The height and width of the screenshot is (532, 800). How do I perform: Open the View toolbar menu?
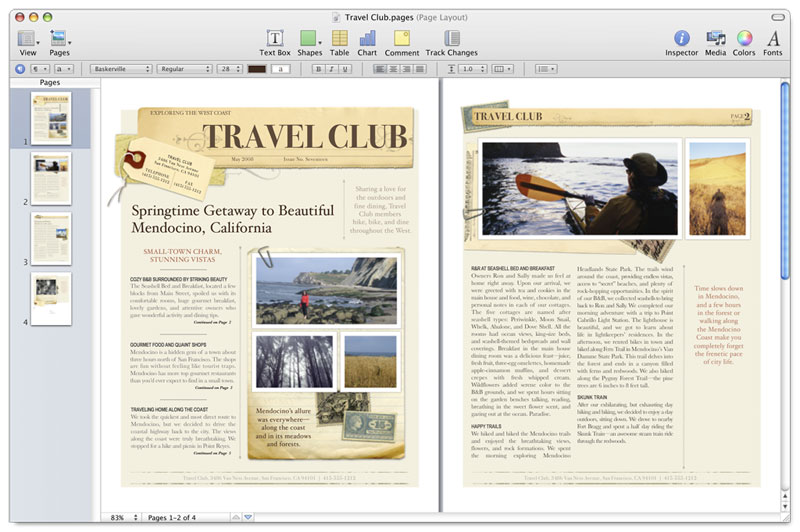(x=27, y=39)
